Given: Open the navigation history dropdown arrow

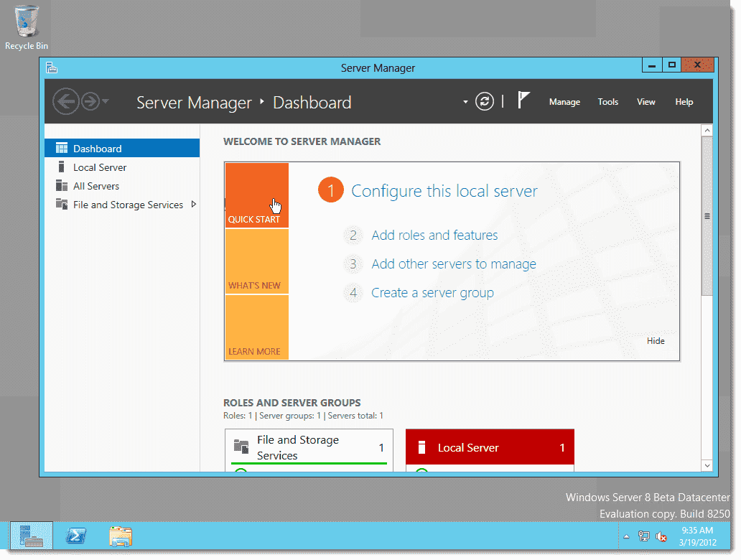Looking at the screenshot, I should pos(106,101).
